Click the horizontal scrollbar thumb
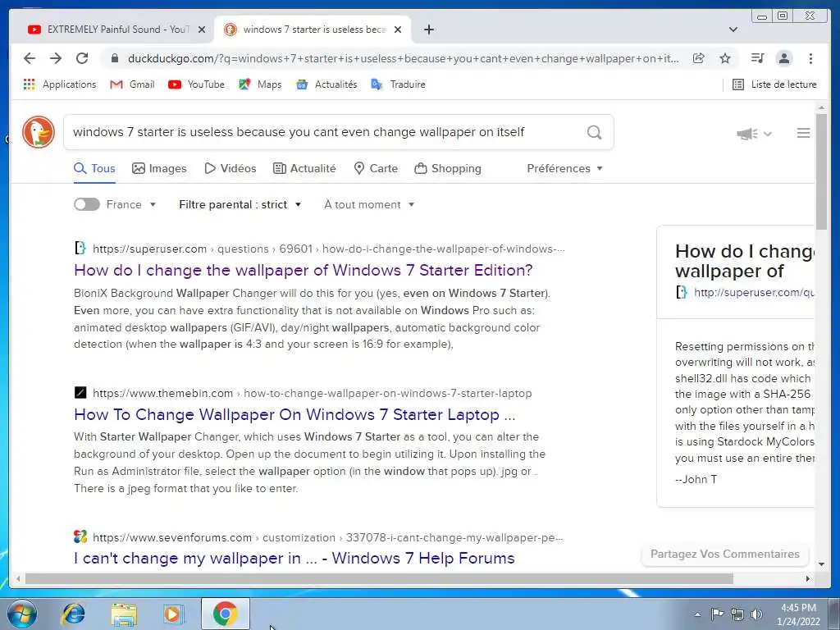 click(x=379, y=578)
